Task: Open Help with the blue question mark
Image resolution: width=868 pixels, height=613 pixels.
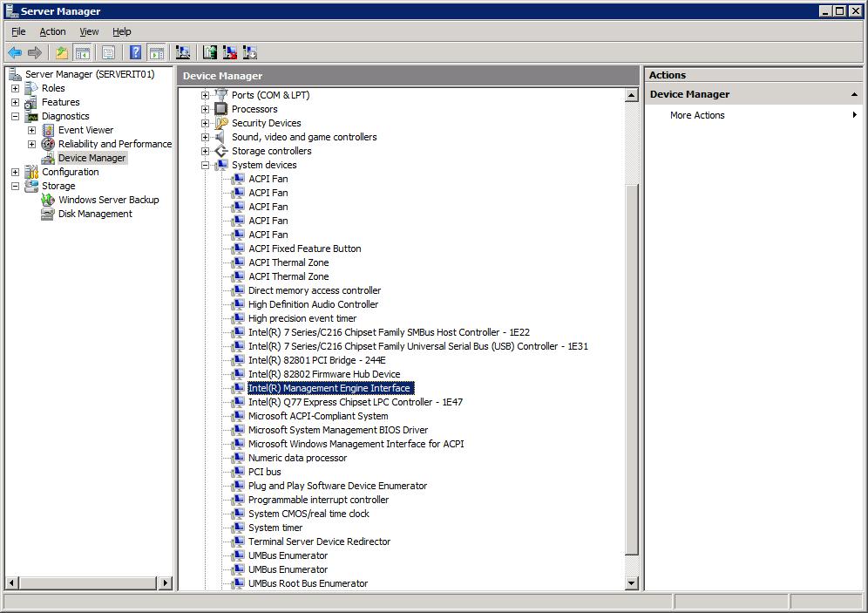Action: pyautogui.click(x=135, y=52)
